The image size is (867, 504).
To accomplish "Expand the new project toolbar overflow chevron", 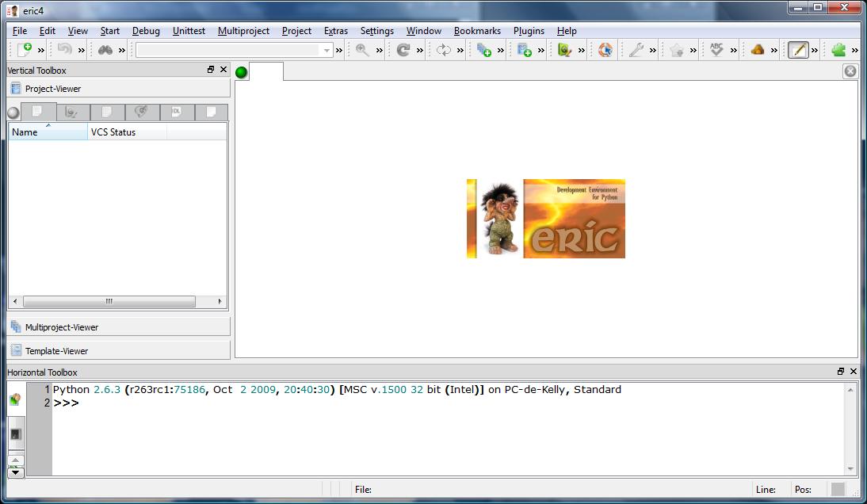I will [540, 50].
